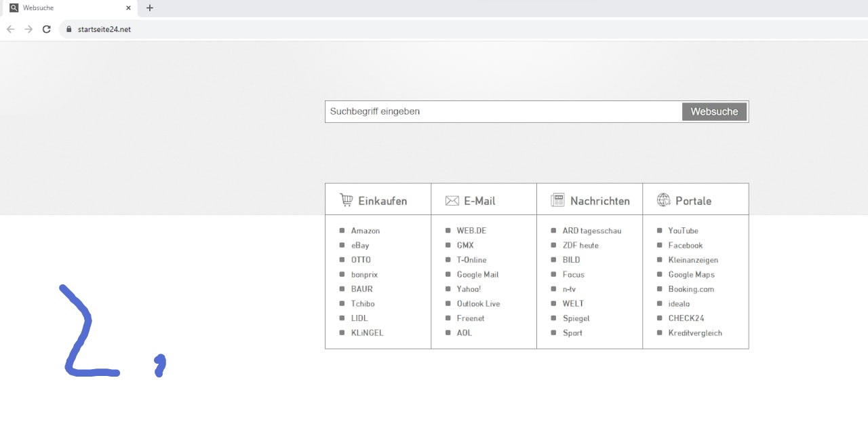Open the Freenet link
Screen dimensions: 868x435
(471, 318)
